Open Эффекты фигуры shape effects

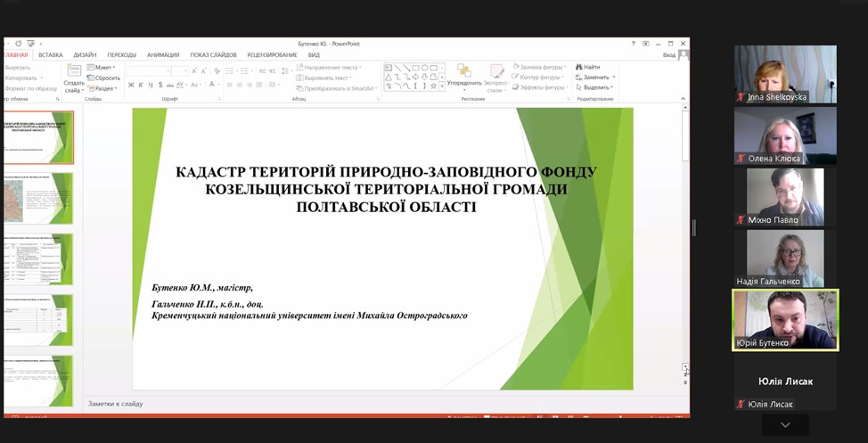tap(540, 87)
